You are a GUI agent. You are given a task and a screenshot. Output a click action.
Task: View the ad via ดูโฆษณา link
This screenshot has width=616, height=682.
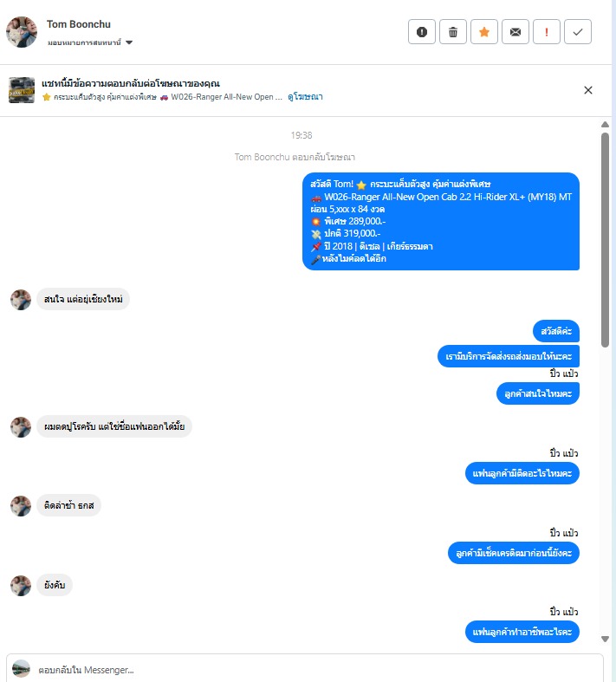pyautogui.click(x=305, y=96)
